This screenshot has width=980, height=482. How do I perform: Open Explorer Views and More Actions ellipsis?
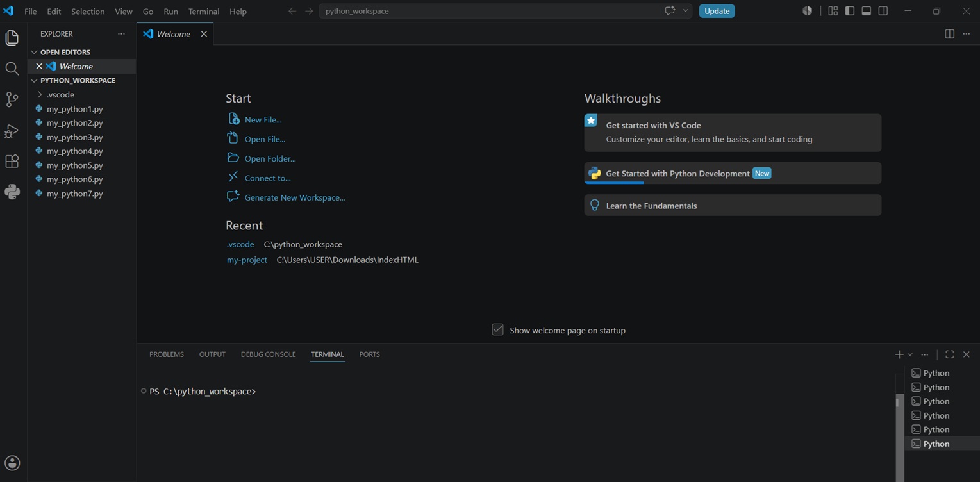click(121, 34)
